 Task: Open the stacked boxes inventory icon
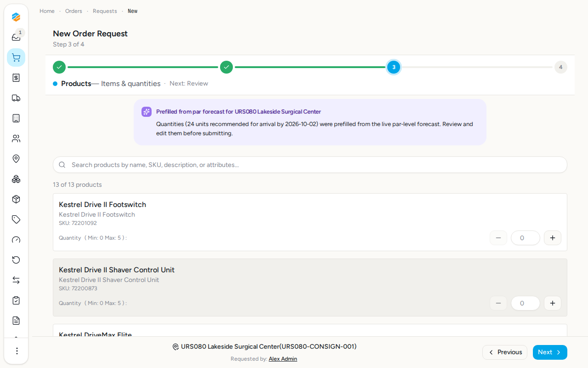pyautogui.click(x=16, y=179)
